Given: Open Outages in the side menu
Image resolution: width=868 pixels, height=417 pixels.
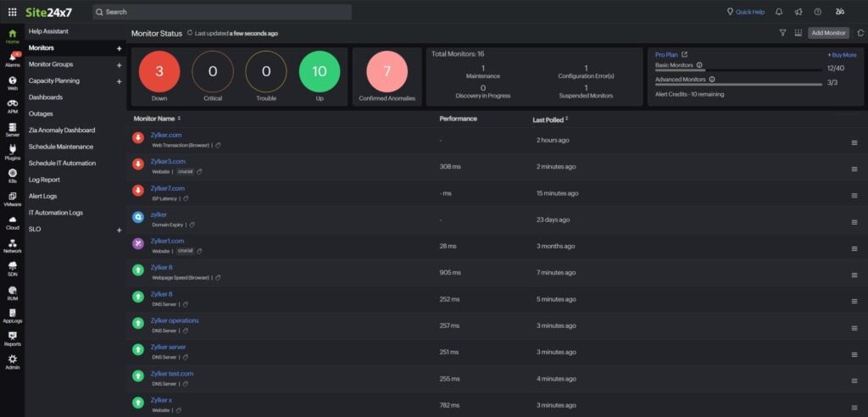Looking at the screenshot, I should pyautogui.click(x=41, y=114).
